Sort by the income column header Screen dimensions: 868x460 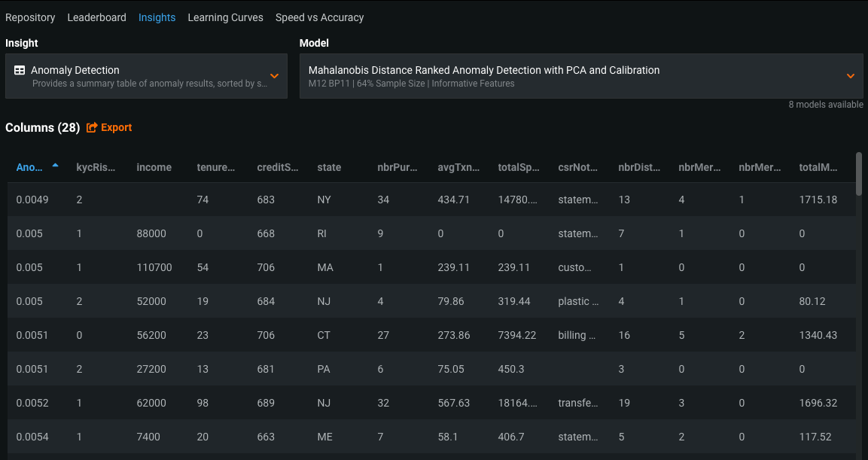pos(154,167)
